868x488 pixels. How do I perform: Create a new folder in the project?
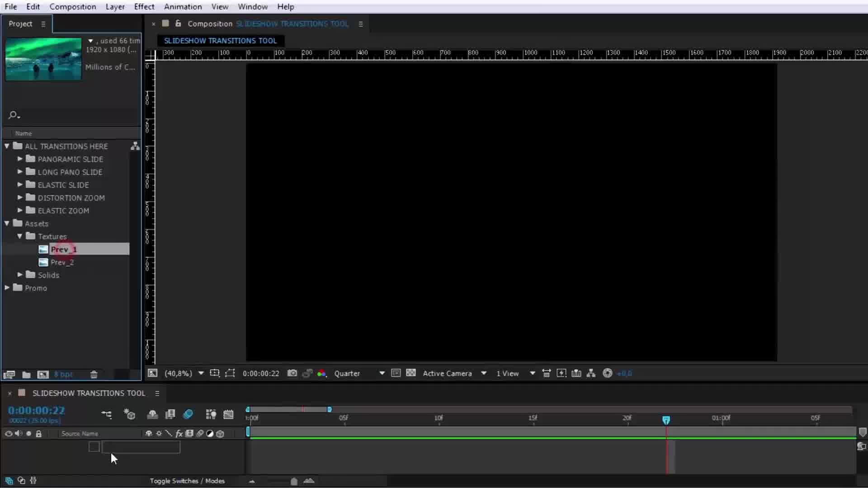26,375
